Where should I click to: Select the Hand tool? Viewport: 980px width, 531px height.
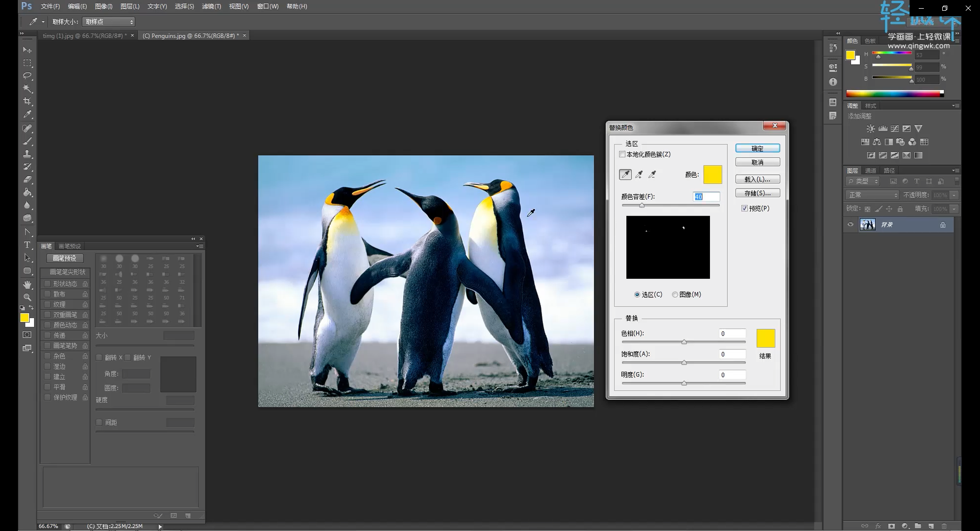tap(28, 284)
